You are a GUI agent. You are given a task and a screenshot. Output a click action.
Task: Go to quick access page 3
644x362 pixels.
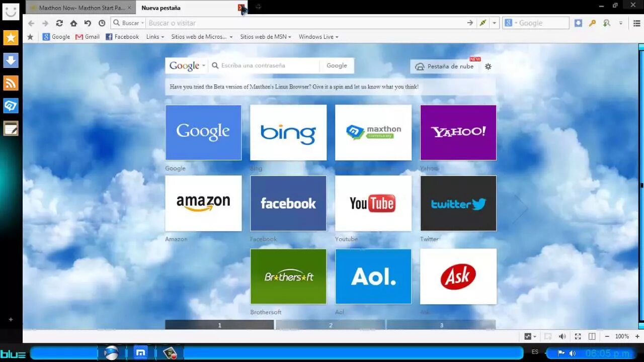coord(441,325)
